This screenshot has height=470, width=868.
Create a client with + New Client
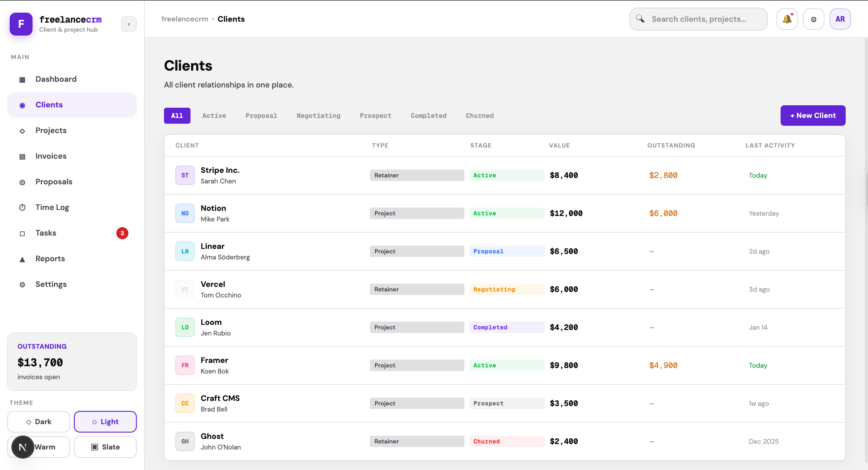click(x=813, y=115)
